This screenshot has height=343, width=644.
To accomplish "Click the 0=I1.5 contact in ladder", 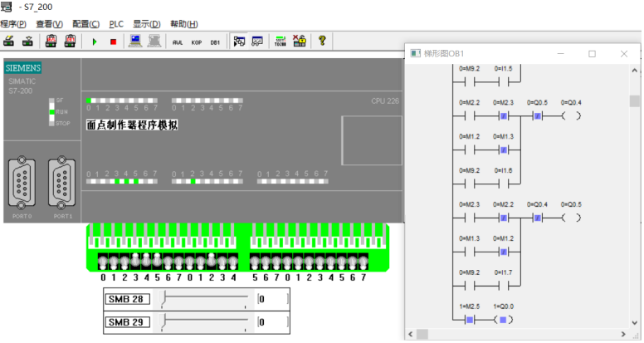I will [504, 82].
